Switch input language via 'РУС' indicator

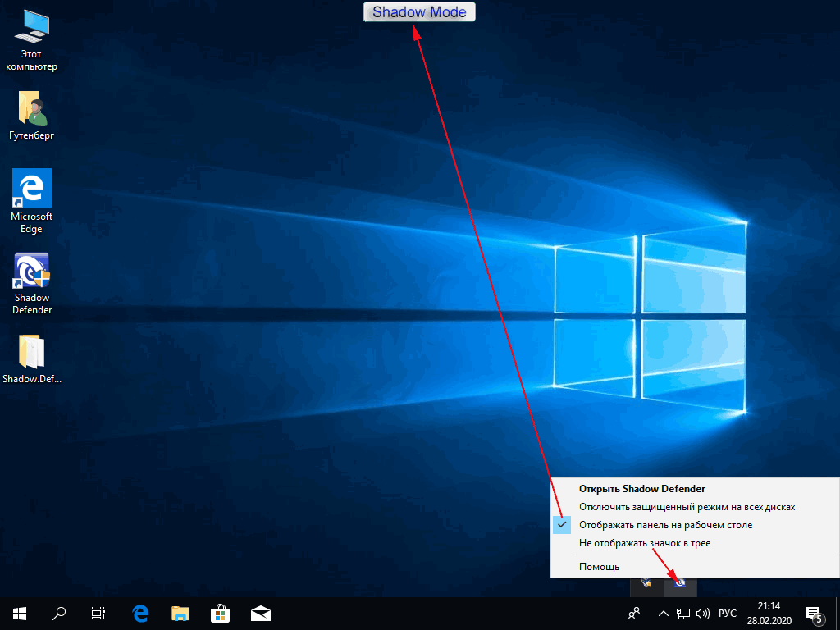coord(728,614)
